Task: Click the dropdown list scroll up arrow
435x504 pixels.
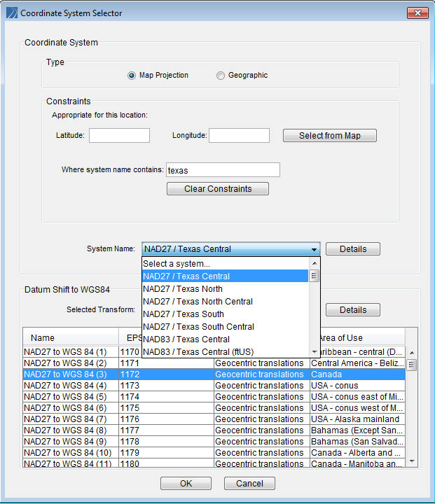Action: pyautogui.click(x=315, y=263)
